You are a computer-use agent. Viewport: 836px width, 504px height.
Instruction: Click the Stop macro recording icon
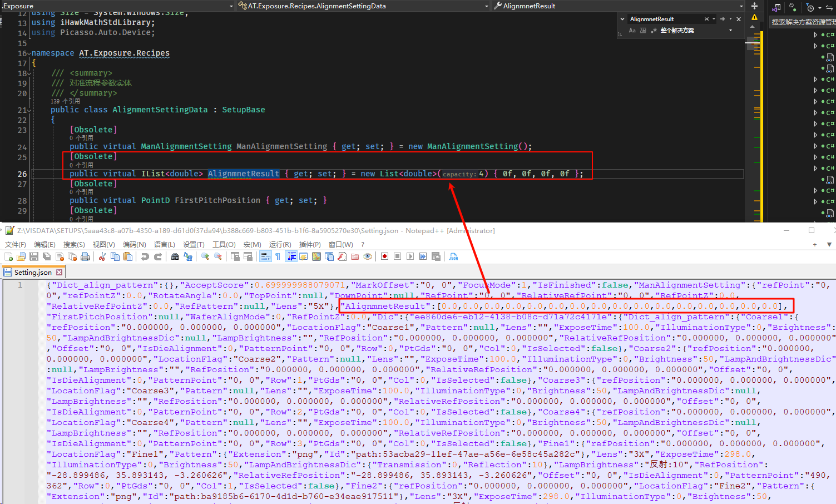click(x=397, y=256)
